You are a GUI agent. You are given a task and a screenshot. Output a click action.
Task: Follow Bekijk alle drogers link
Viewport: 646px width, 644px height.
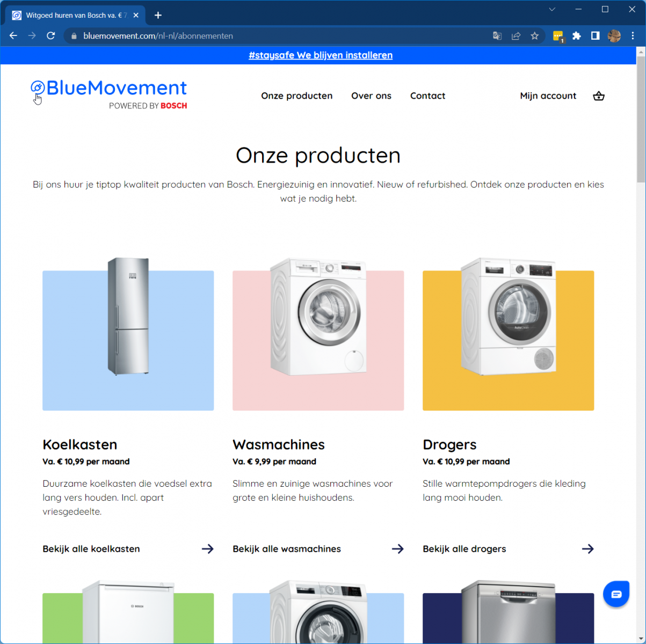pyautogui.click(x=464, y=548)
